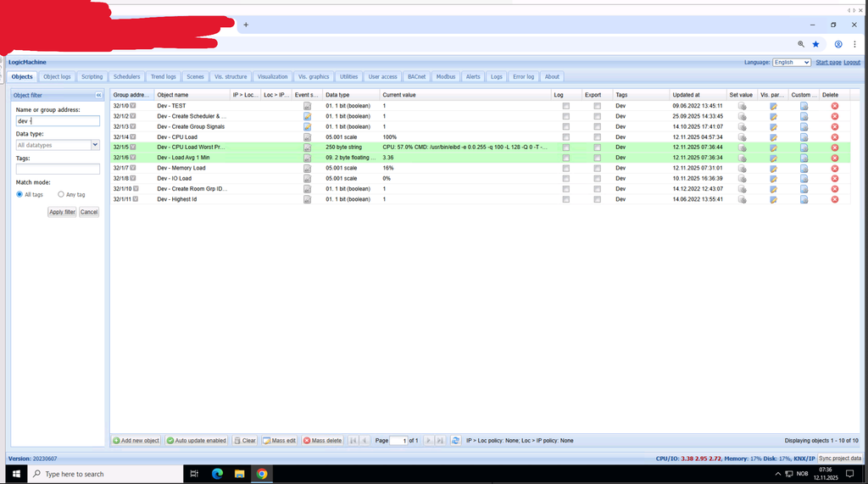This screenshot has width=868, height=484.
Task: Collapse the Object filter panel
Action: point(98,95)
